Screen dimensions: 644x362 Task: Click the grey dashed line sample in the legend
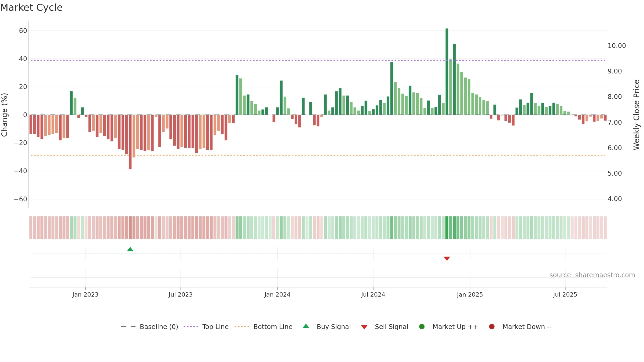click(128, 327)
